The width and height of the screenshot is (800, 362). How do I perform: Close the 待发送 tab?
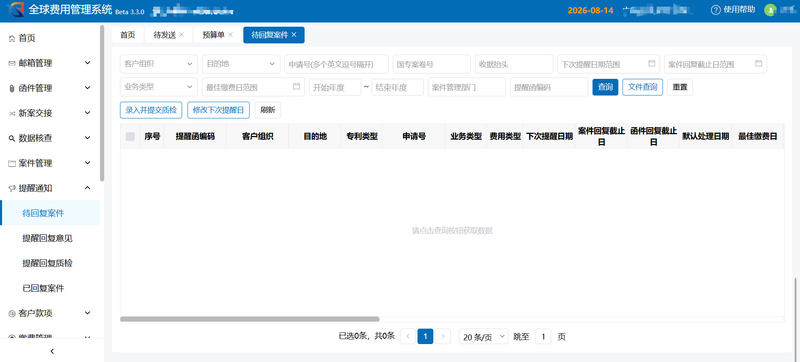[182, 35]
